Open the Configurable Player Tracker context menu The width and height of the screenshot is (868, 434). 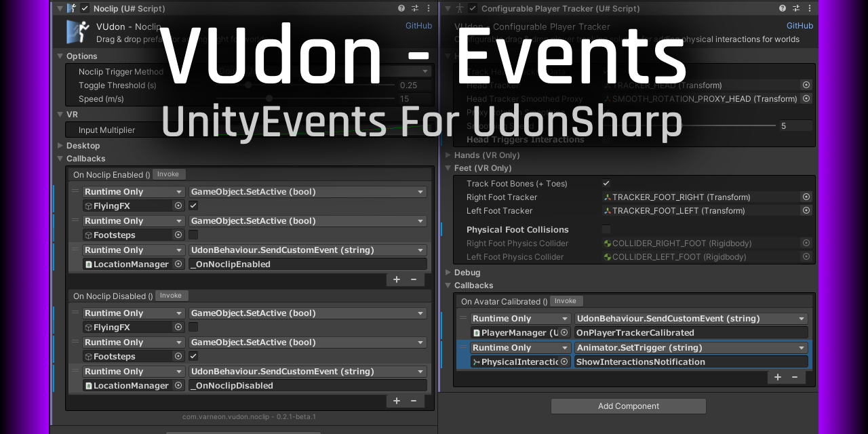click(x=809, y=8)
